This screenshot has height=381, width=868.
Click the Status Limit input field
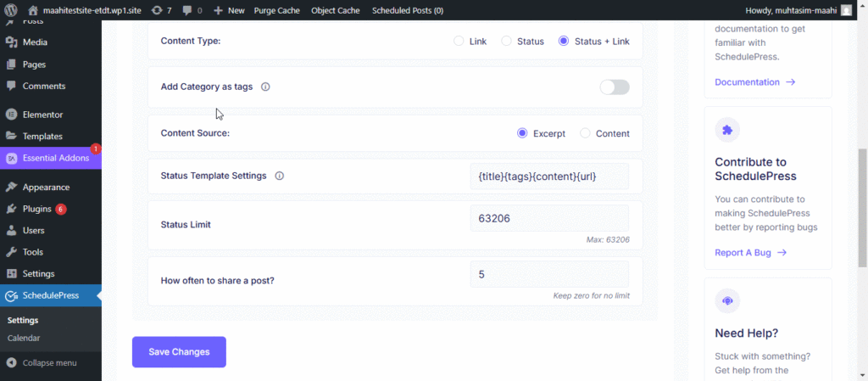[x=549, y=218]
